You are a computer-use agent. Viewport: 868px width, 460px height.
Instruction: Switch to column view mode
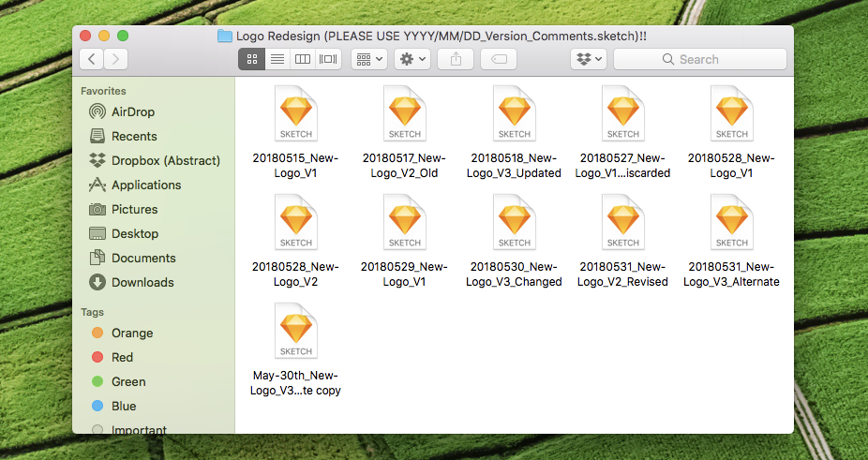[x=302, y=59]
